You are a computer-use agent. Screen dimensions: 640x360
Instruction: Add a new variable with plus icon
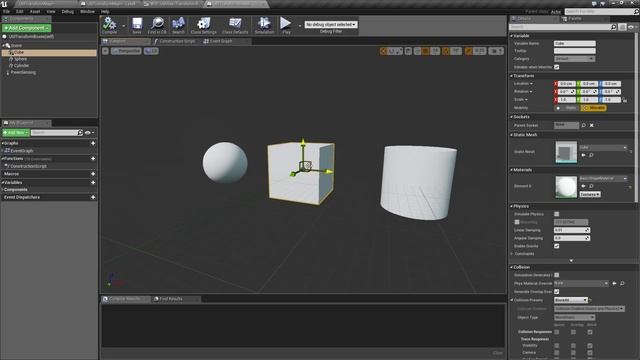(x=93, y=182)
